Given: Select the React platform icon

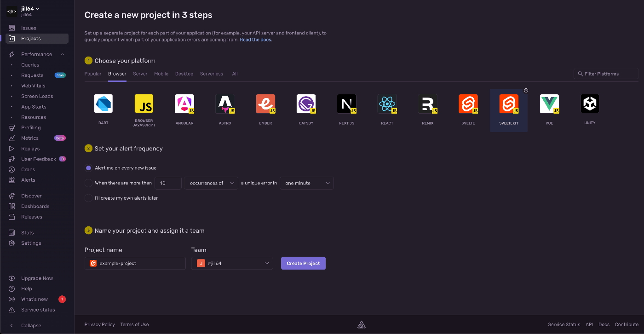Looking at the screenshot, I should pos(387,104).
